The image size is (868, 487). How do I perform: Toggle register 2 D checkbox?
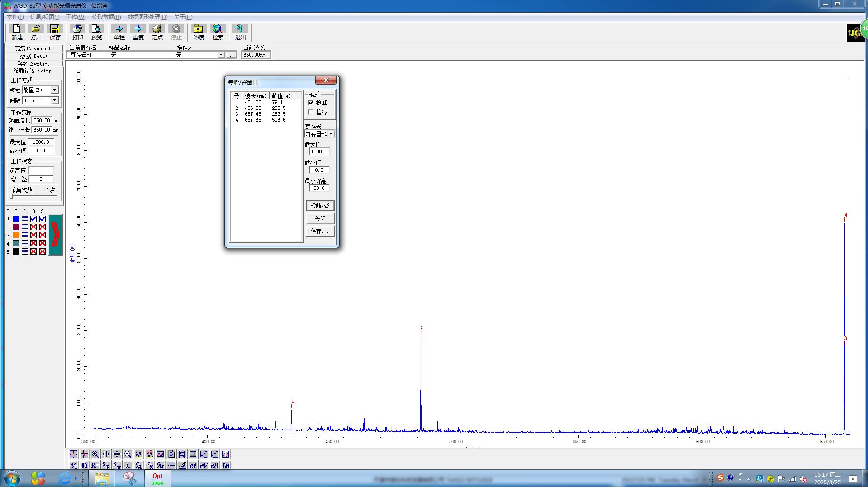click(33, 227)
